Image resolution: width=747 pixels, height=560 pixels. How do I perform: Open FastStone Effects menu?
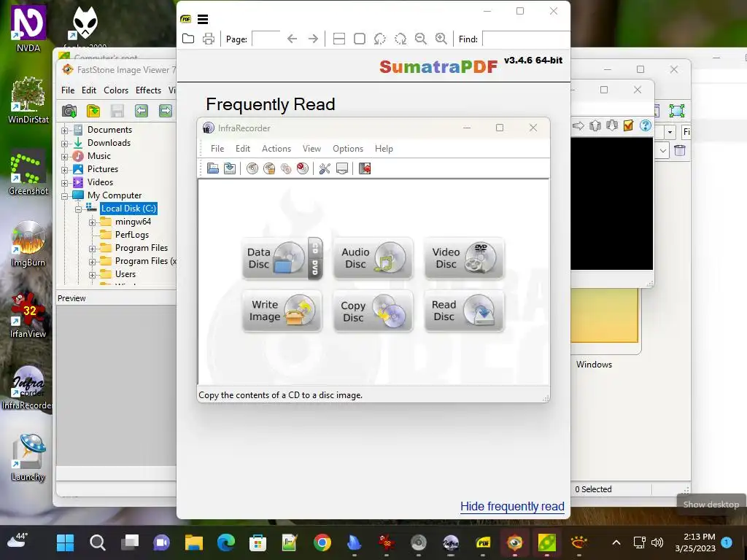coord(148,90)
